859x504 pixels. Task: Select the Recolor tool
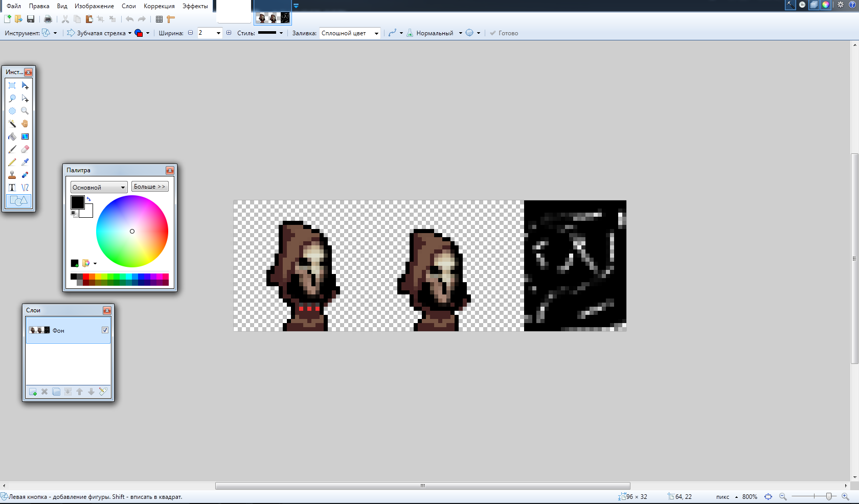tap(25, 175)
